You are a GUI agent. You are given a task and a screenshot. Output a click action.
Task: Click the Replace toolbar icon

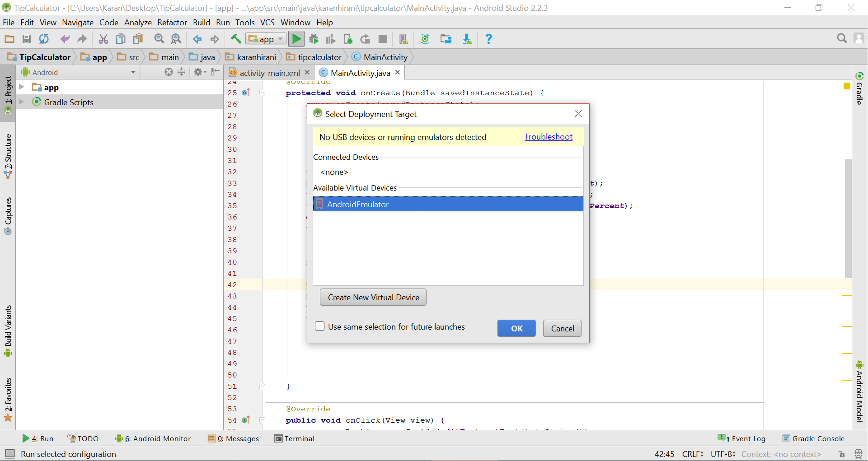click(176, 39)
